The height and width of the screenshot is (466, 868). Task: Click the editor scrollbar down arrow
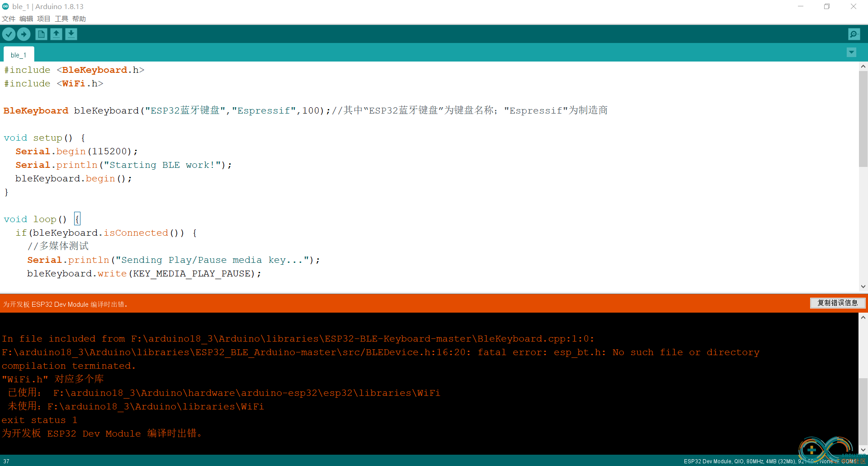[863, 286]
